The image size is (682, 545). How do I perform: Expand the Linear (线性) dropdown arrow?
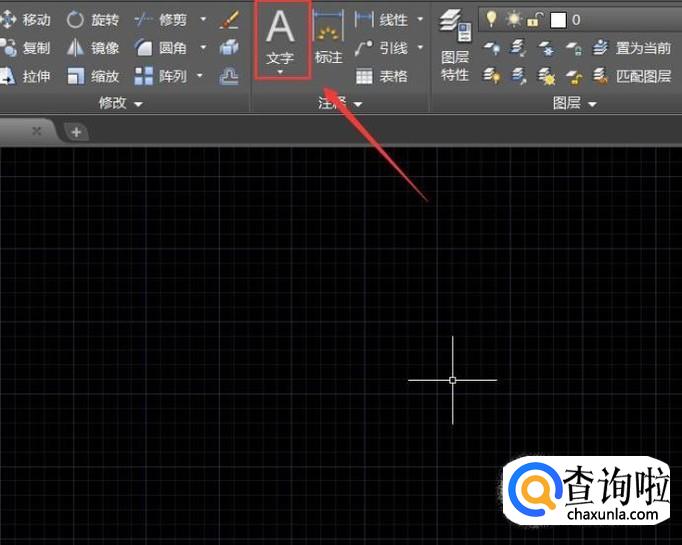click(x=420, y=19)
